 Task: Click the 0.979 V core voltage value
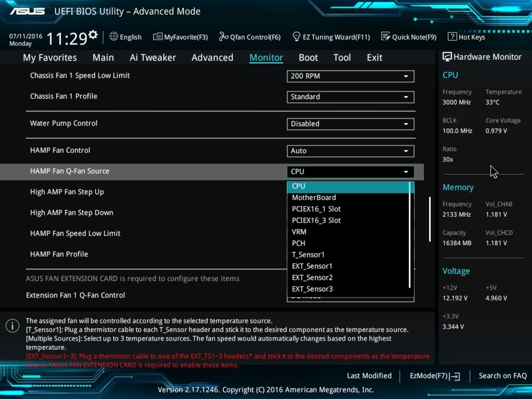pyautogui.click(x=496, y=131)
